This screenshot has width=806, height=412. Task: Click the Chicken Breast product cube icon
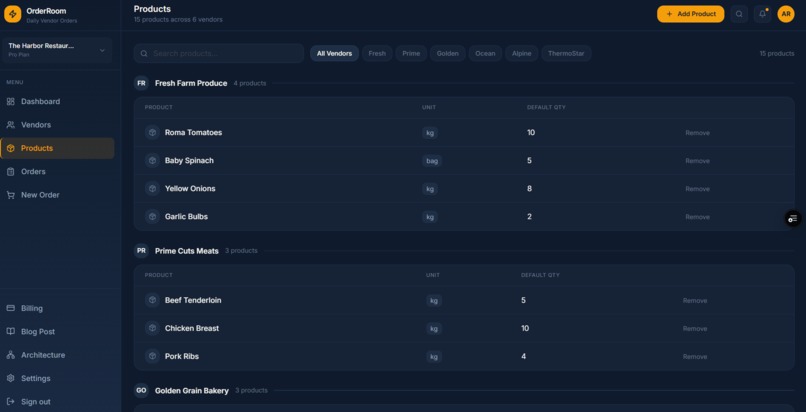coord(152,328)
